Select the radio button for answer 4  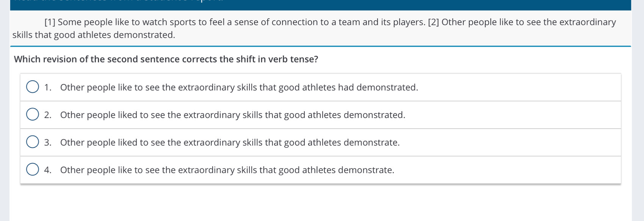click(x=33, y=170)
